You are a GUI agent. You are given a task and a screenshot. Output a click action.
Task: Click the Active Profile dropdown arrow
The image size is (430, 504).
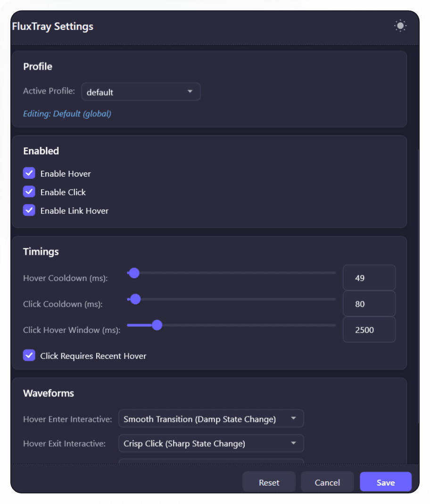click(190, 91)
